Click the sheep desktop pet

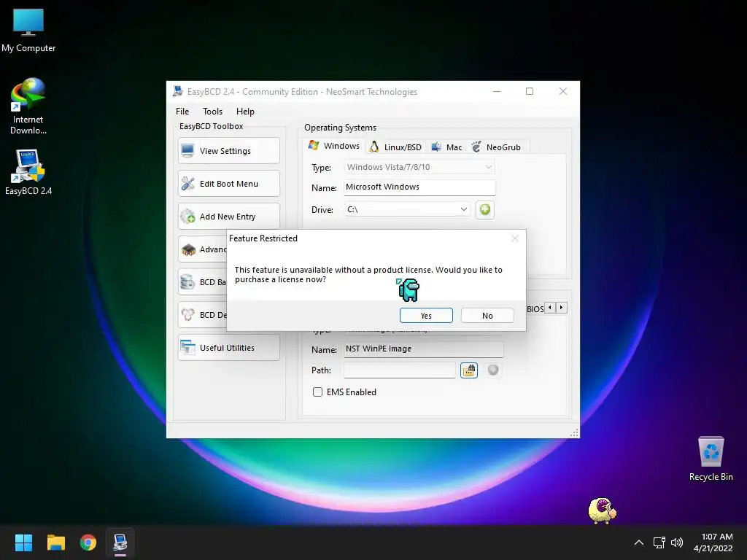tap(602, 510)
